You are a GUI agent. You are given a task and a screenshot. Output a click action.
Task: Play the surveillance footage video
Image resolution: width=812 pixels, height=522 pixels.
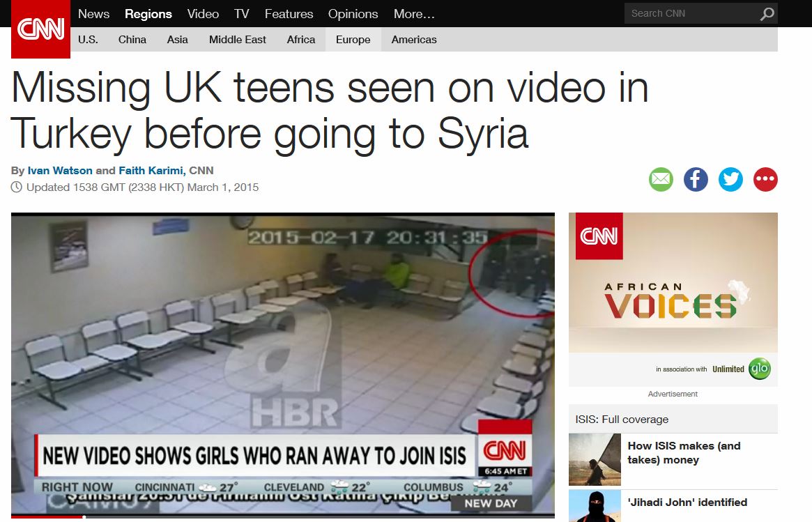[283, 364]
